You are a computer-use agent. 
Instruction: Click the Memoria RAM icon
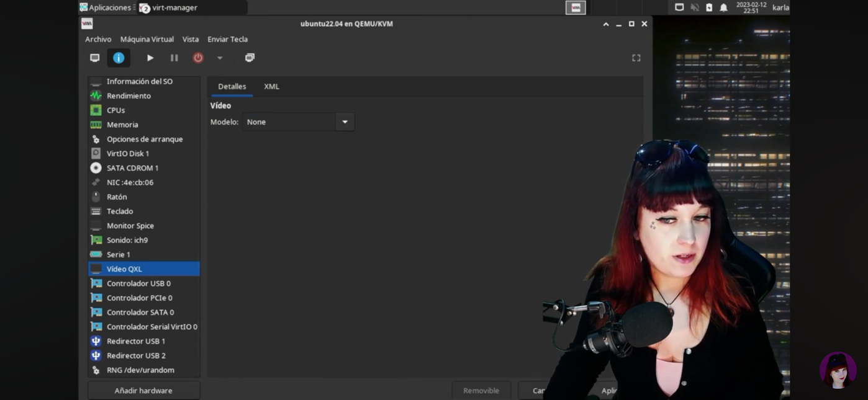coord(96,125)
